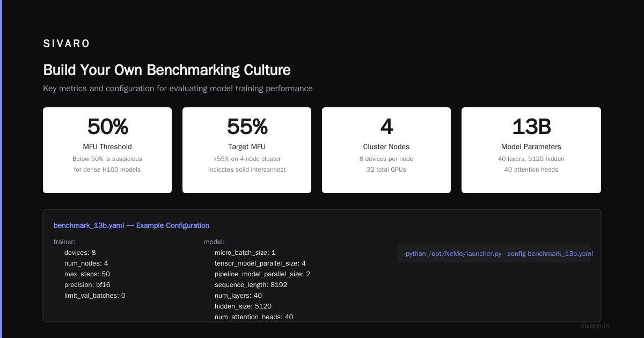Open the sivaro.in footer link

[595, 326]
